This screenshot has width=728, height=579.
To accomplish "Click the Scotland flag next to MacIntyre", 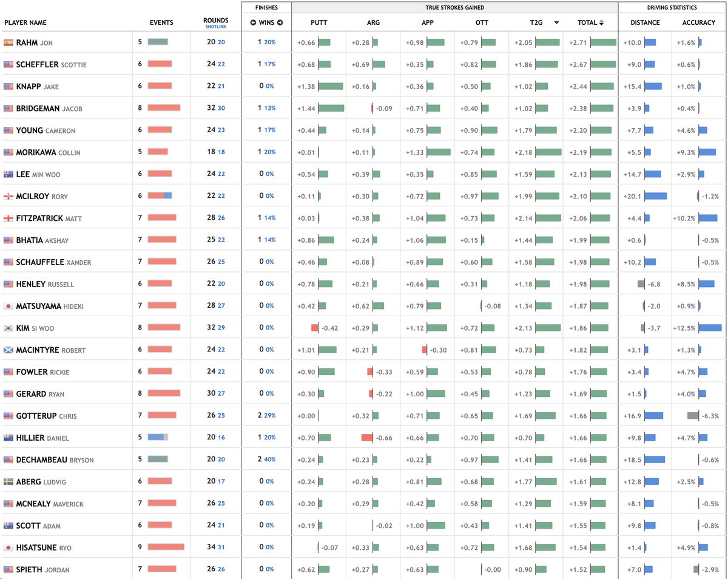I will (8, 350).
